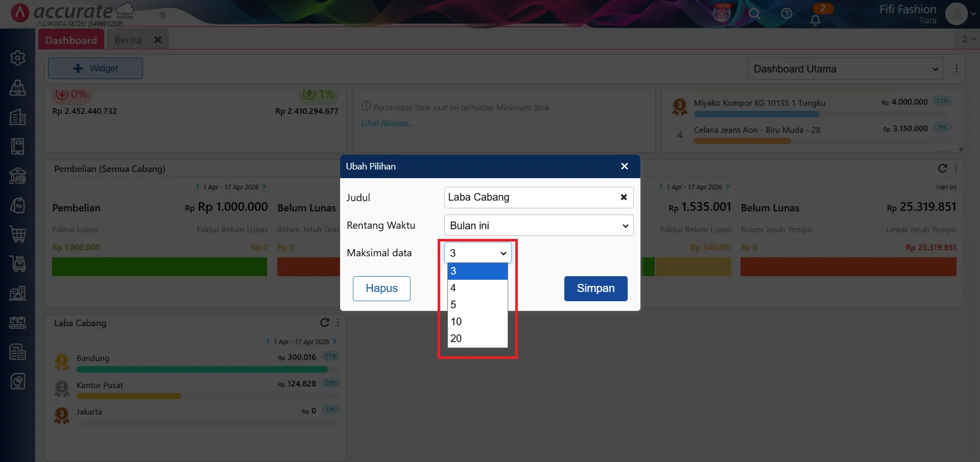The height and width of the screenshot is (462, 980).
Task: Click the search magnifier in header
Action: [754, 14]
